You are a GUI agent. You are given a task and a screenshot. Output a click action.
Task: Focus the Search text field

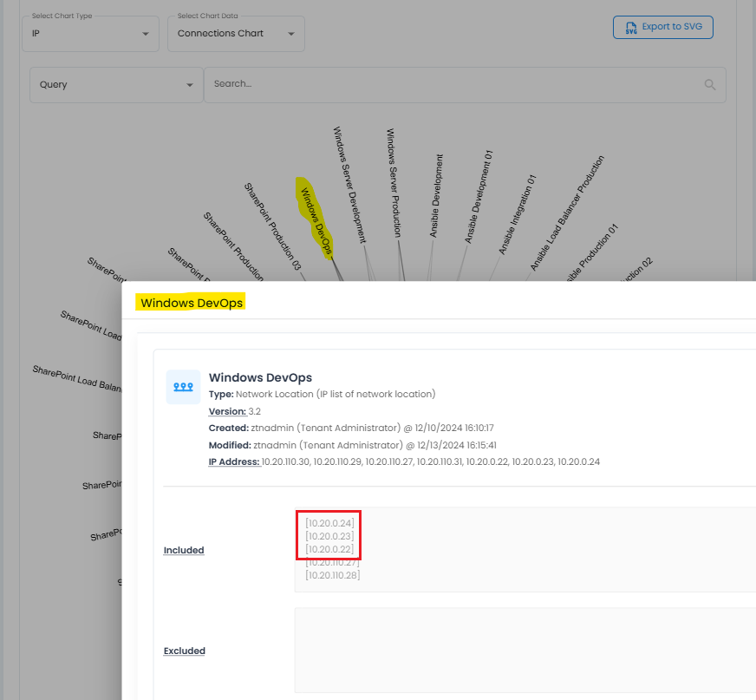451,85
